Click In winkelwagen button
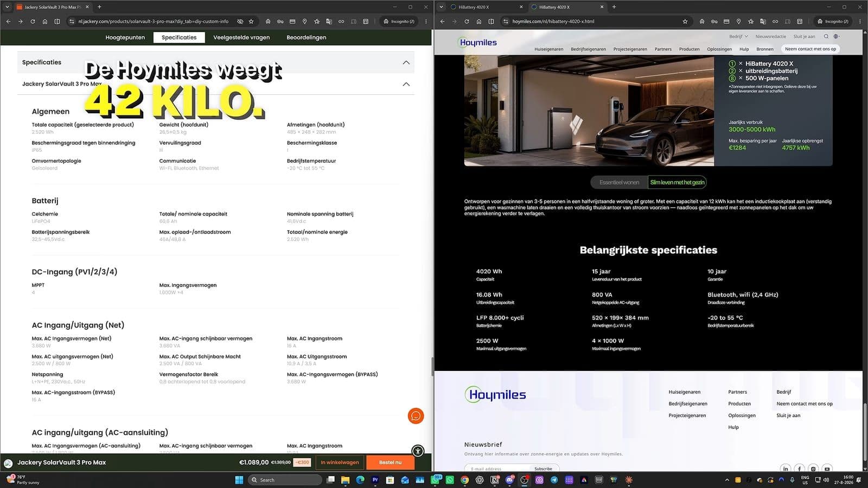Viewport: 868px width, 488px height. click(x=340, y=463)
